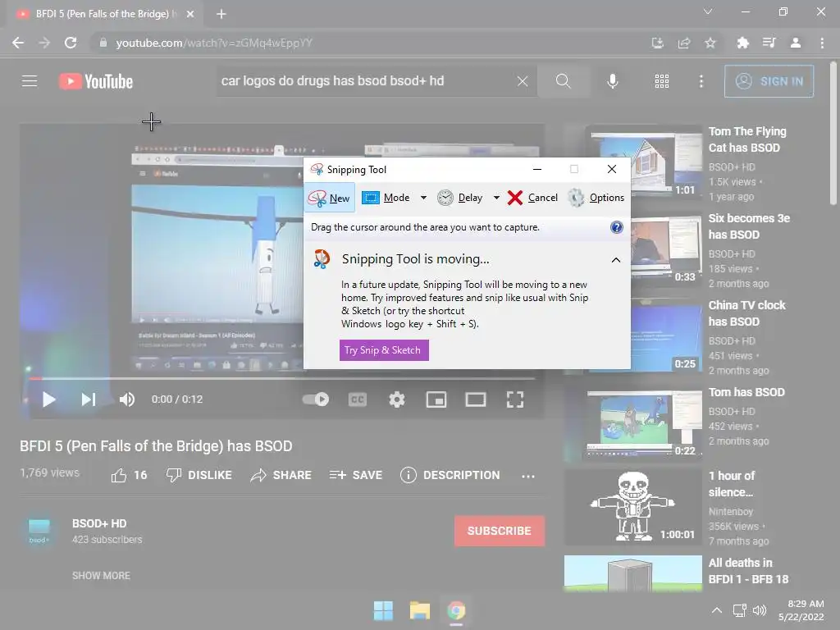Open Chrome profile icon
Screen dimensions: 840x630
(x=796, y=43)
